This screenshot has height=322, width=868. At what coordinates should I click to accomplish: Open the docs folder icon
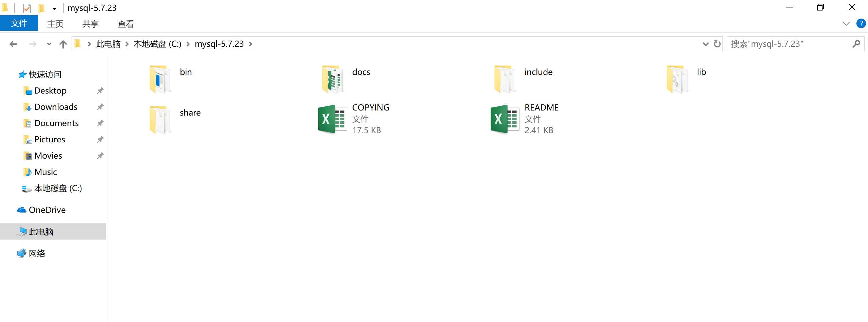(332, 79)
